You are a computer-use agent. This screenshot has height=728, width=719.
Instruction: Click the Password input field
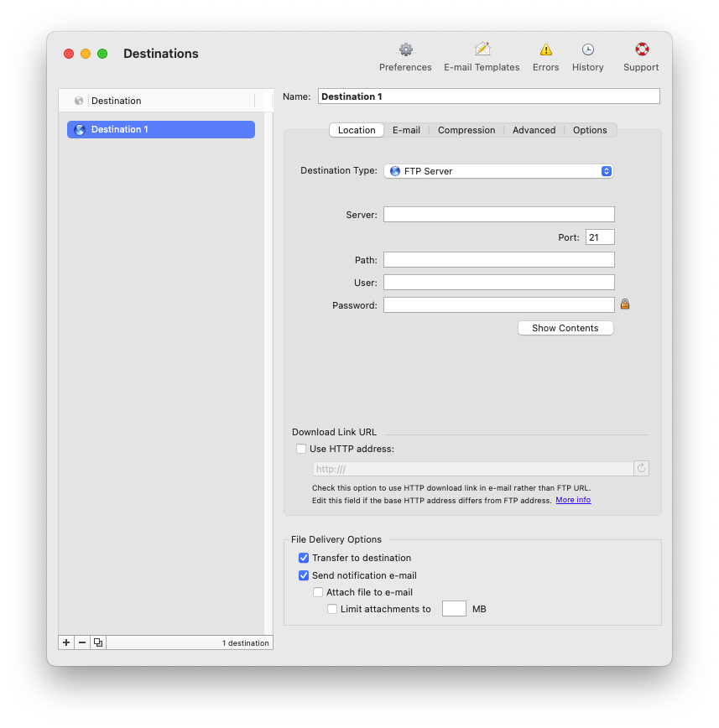click(x=499, y=305)
